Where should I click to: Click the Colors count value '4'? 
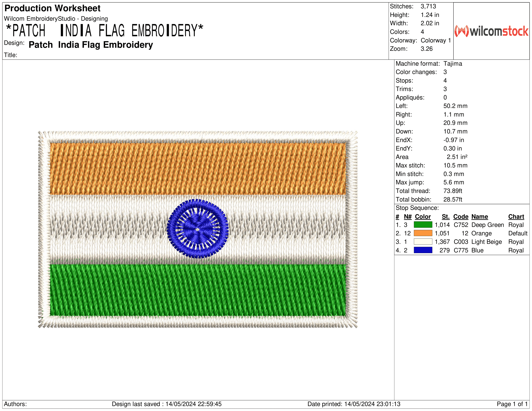click(x=422, y=32)
